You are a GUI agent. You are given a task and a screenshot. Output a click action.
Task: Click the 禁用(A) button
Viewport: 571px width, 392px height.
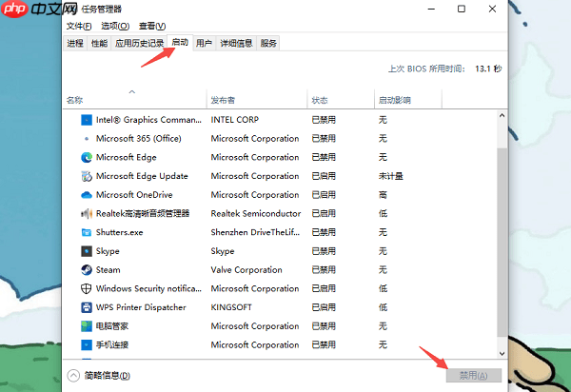[x=473, y=375]
